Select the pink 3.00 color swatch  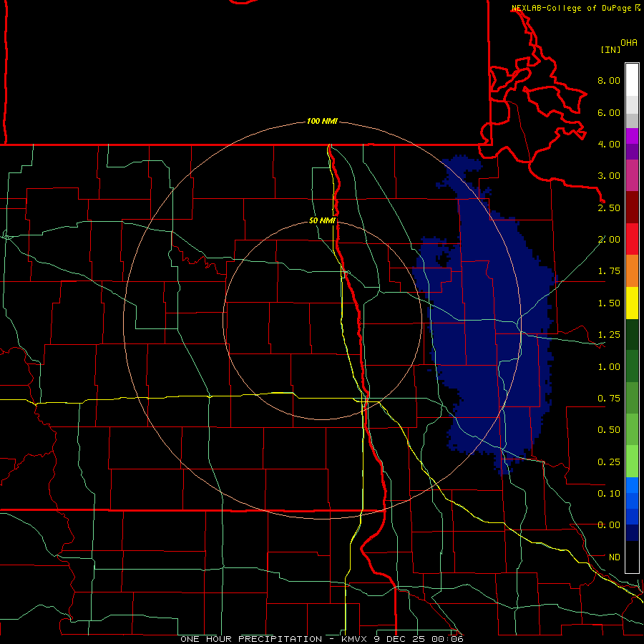(632, 175)
